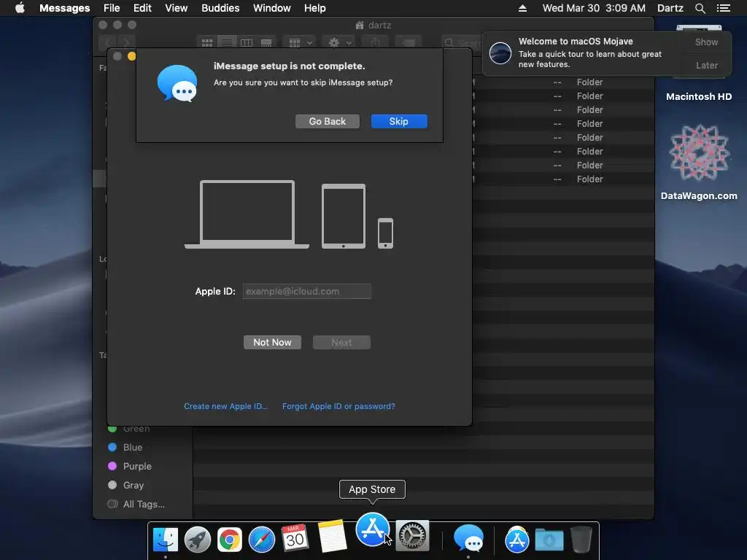Open Notification Center list icon
The image size is (747, 560).
click(x=724, y=8)
